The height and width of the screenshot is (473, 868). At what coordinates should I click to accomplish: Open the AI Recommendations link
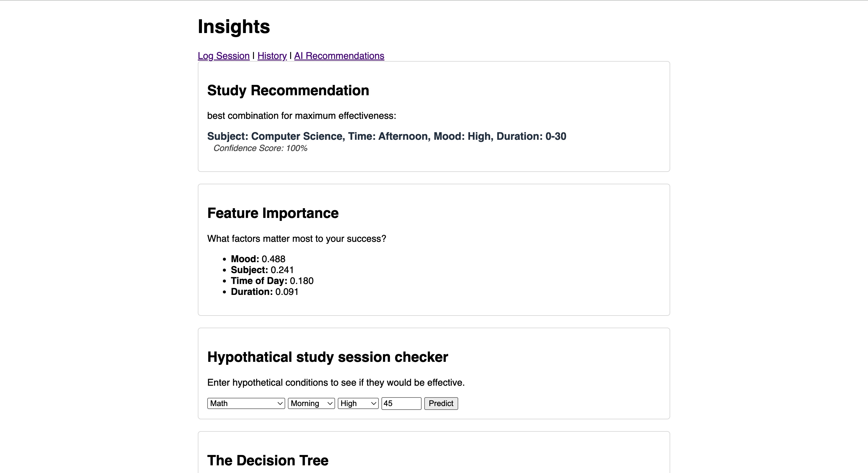pos(339,56)
